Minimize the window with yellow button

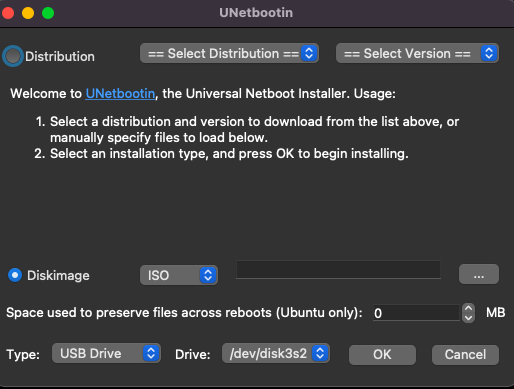coord(28,13)
